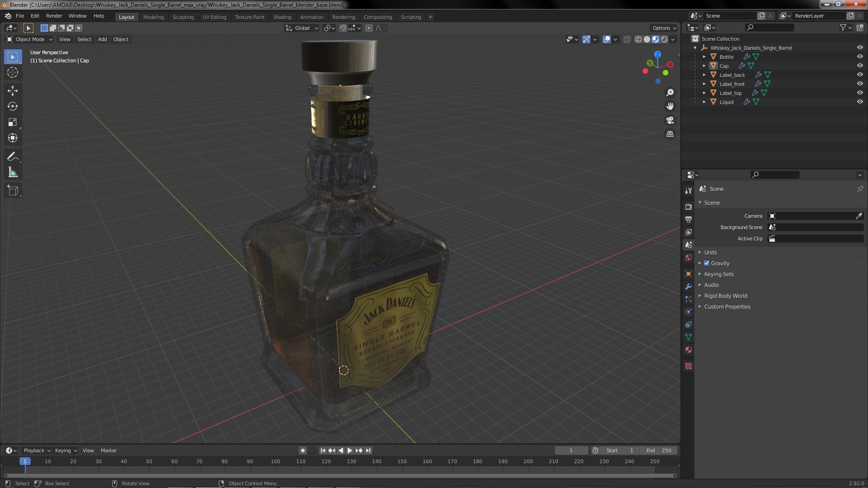The width and height of the screenshot is (868, 488).
Task: Open the Texture properties tab
Action: (x=688, y=366)
